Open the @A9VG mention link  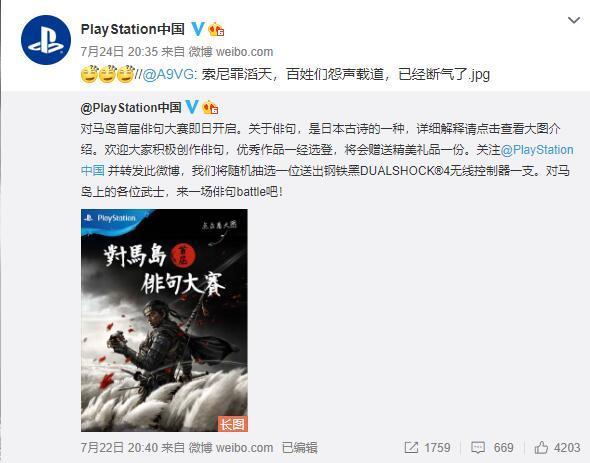coord(168,74)
